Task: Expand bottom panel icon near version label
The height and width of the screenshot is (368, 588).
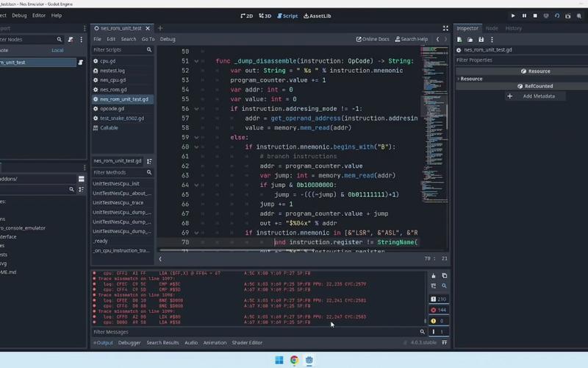Action: click(445, 342)
